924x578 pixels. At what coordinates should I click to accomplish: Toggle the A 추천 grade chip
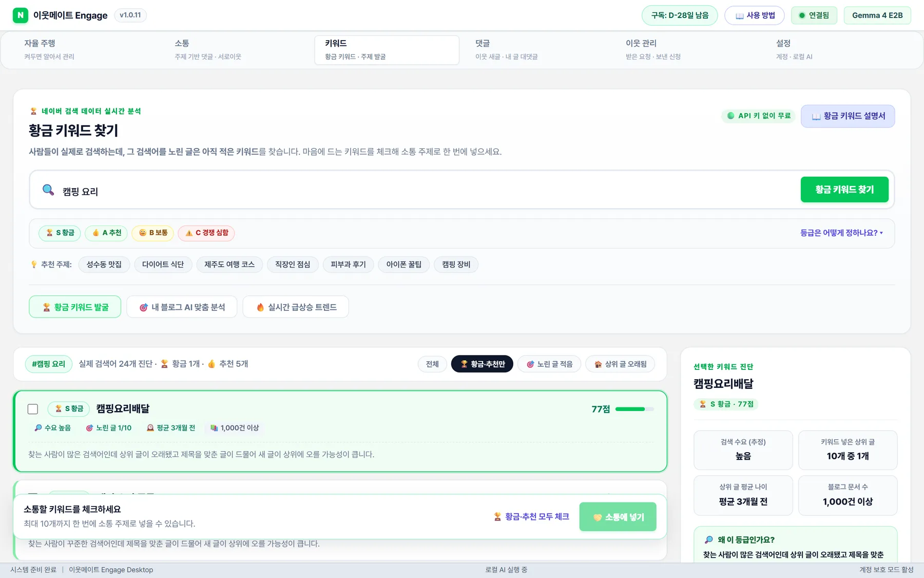106,233
